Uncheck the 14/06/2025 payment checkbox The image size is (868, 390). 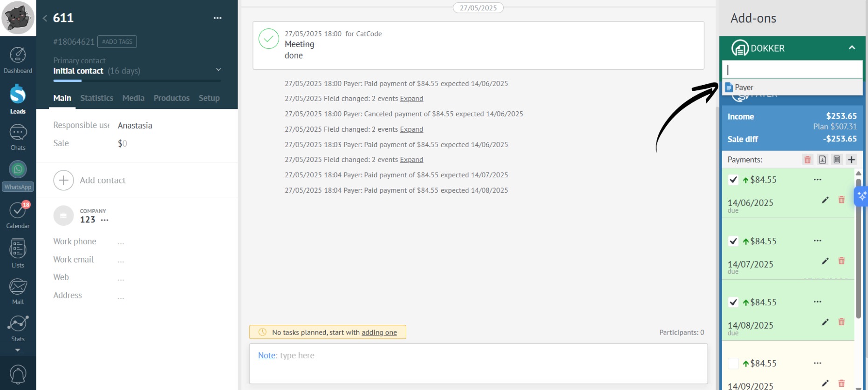click(x=733, y=180)
